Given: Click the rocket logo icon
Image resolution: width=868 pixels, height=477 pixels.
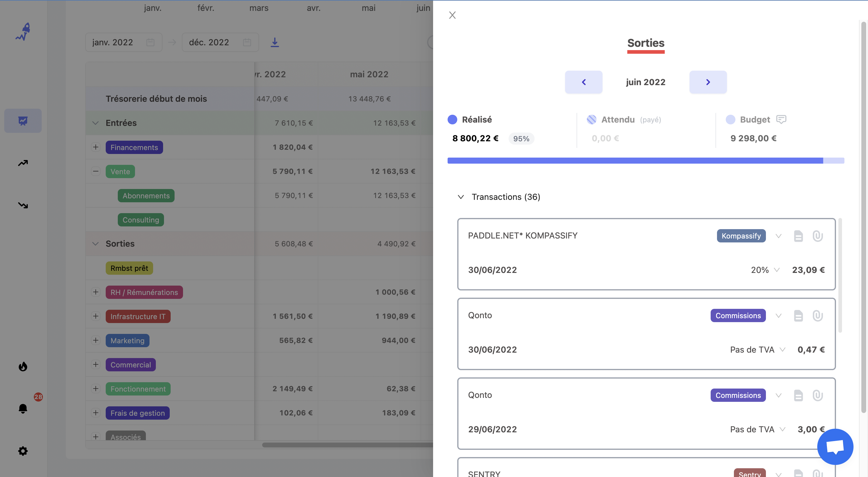Looking at the screenshot, I should point(23,32).
